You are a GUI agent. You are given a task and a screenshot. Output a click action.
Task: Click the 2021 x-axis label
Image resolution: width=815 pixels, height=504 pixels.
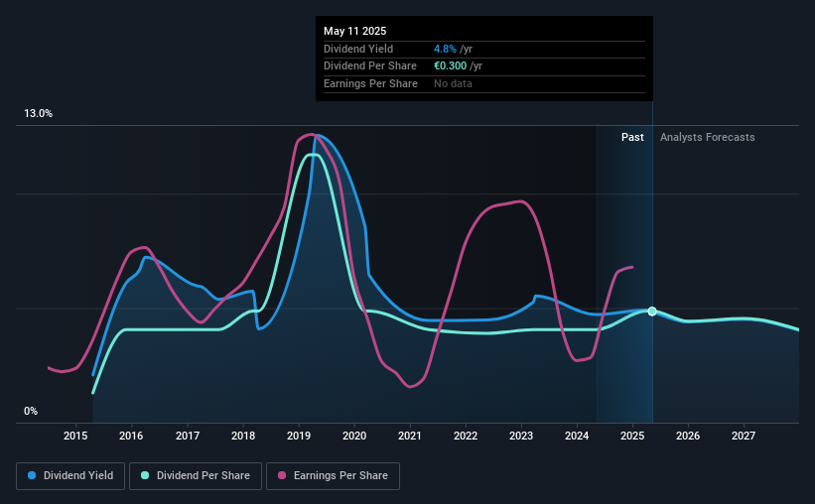(x=410, y=436)
